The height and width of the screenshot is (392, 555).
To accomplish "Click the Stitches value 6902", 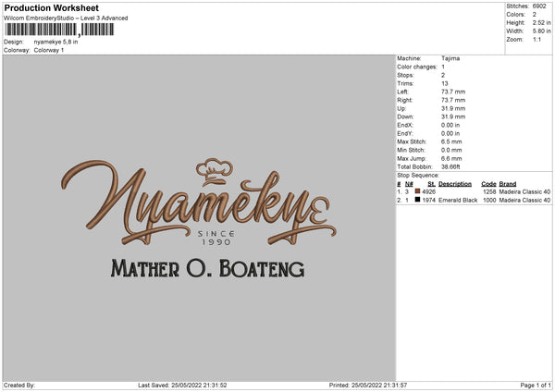I will pyautogui.click(x=539, y=6).
